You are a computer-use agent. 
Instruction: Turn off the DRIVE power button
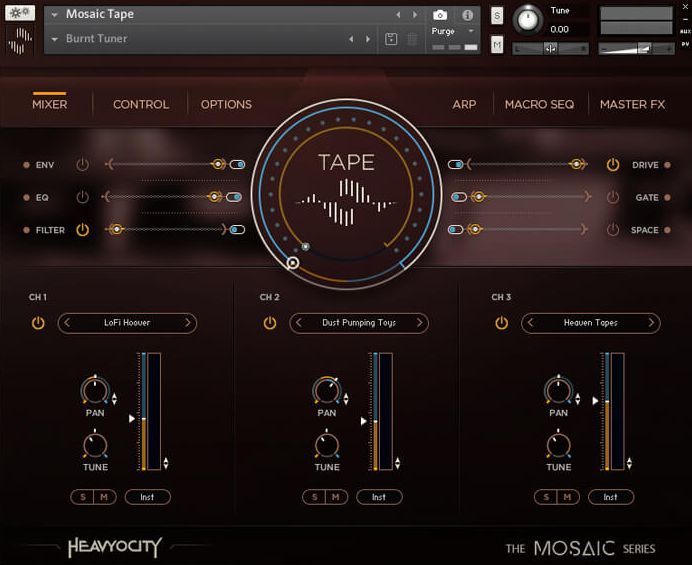pyautogui.click(x=613, y=165)
